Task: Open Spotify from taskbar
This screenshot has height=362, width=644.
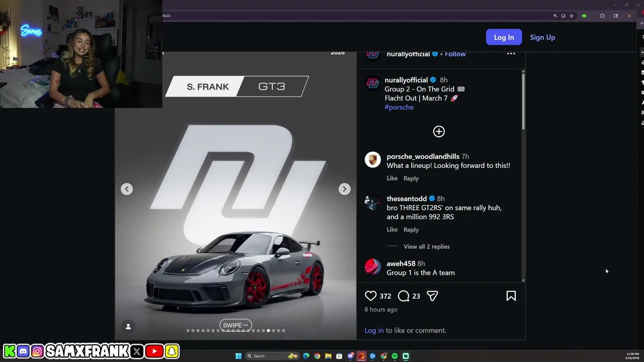Action: 394,356
